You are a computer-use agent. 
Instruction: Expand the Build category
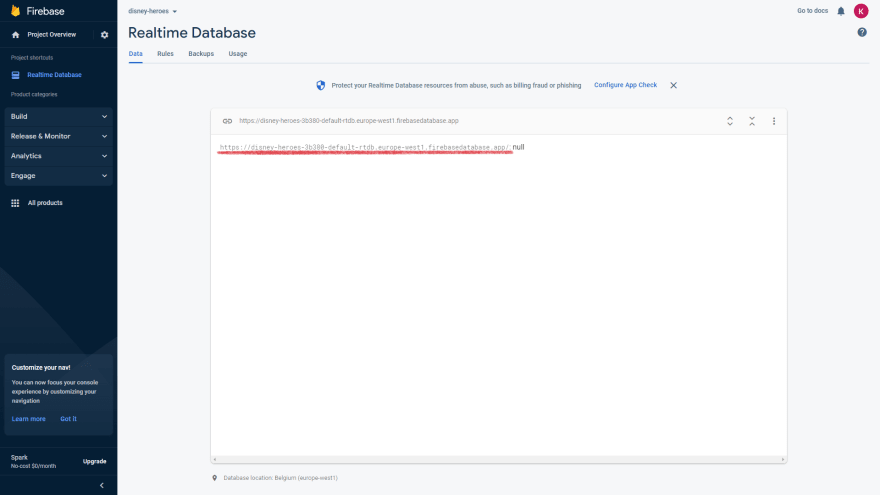tap(58, 117)
